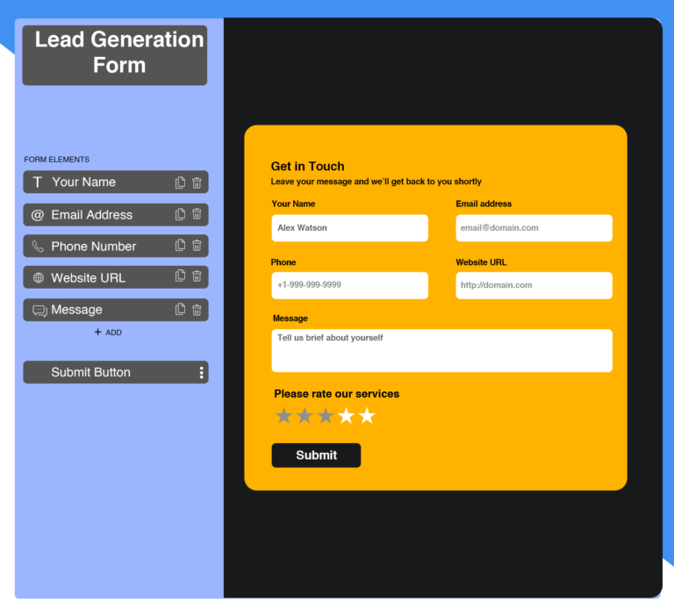The width and height of the screenshot is (674, 616).
Task: Click the phone handset icon
Action: click(38, 246)
